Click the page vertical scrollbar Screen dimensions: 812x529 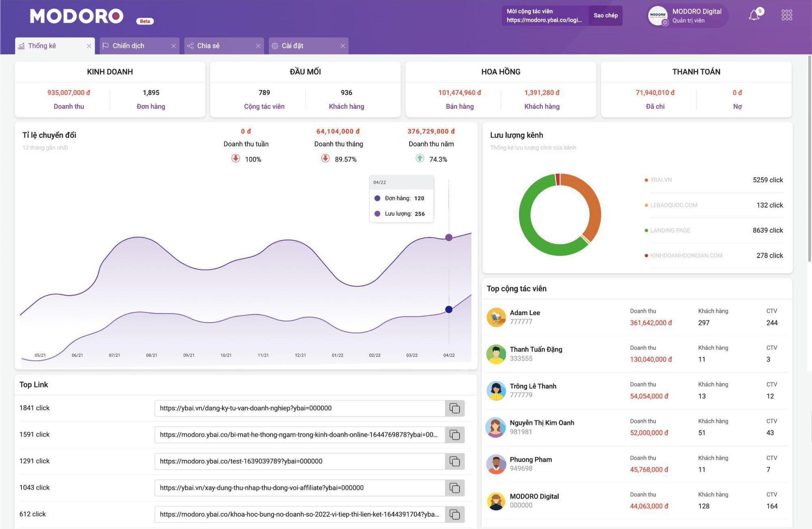809,158
